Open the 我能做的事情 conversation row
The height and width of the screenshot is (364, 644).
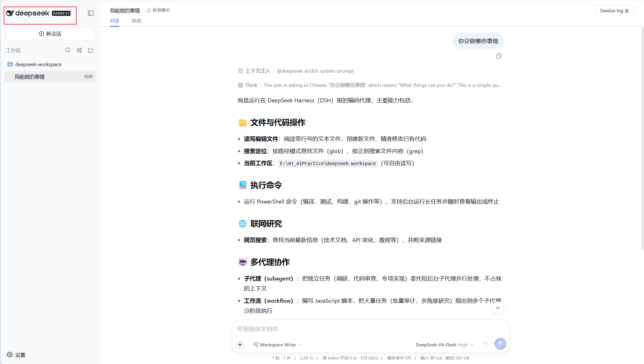tap(50, 77)
